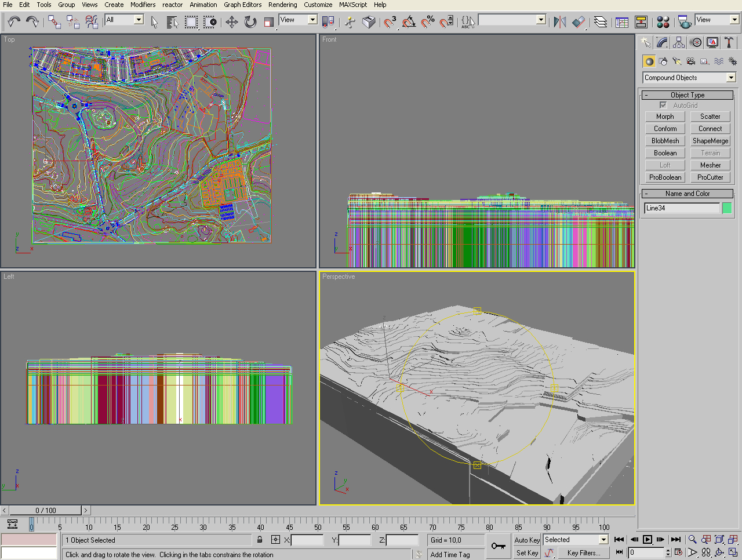Open the Layer Manager
The width and height of the screenshot is (742, 560).
(601, 22)
